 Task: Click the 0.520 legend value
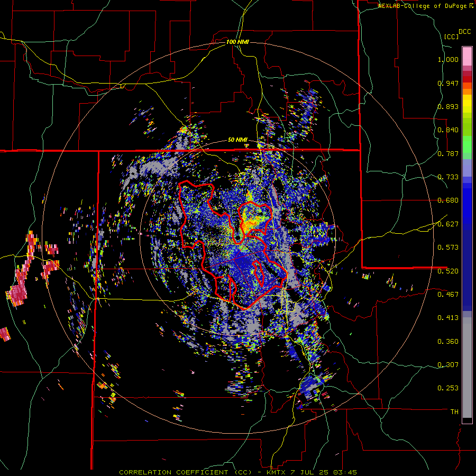[448, 271]
